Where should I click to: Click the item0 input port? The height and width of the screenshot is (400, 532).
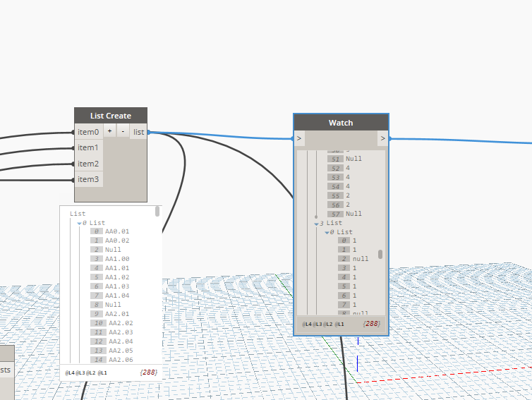(x=88, y=132)
